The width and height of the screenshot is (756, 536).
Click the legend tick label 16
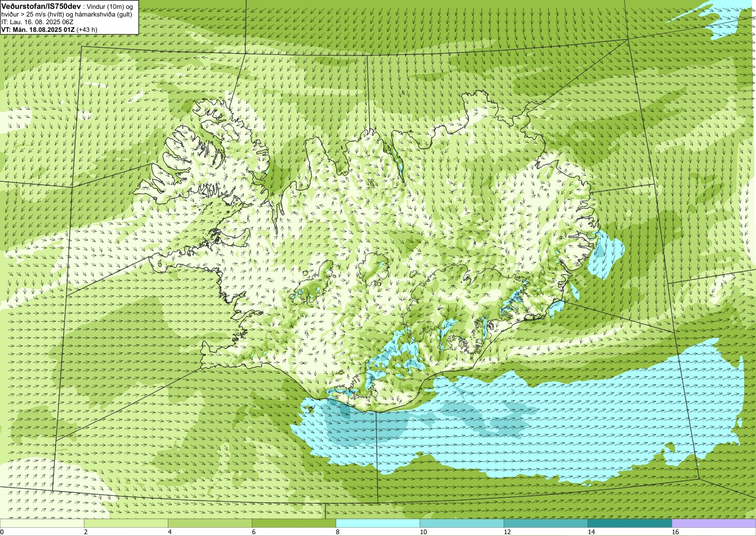click(x=675, y=532)
